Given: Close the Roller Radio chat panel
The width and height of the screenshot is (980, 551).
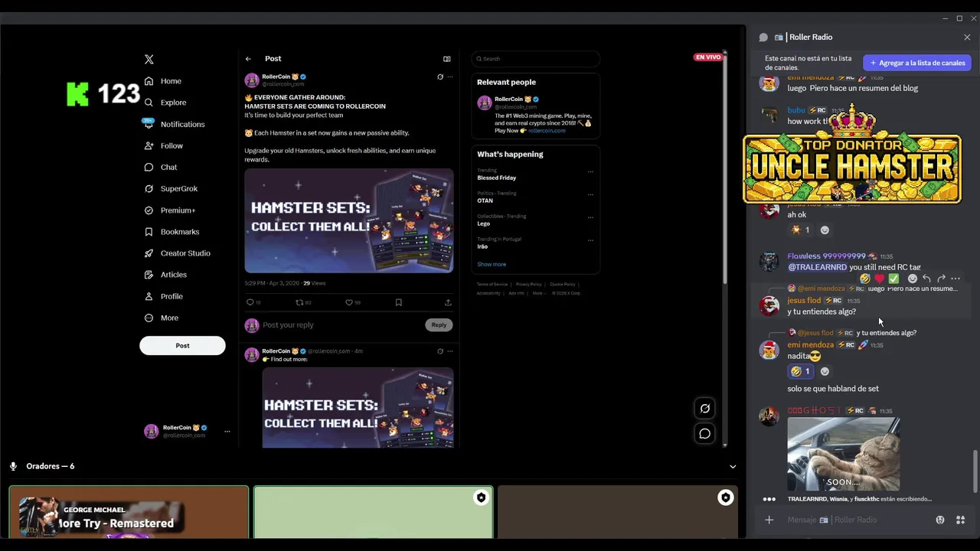Looking at the screenshot, I should [967, 37].
